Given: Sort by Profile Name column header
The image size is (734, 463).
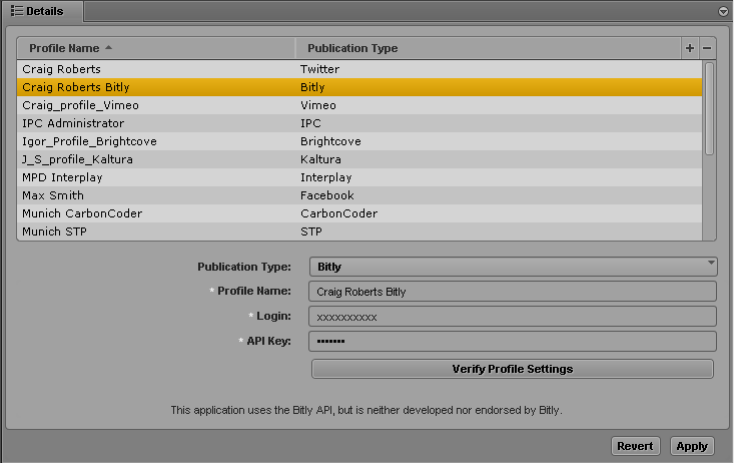Looking at the screenshot, I should pyautogui.click(x=156, y=48).
